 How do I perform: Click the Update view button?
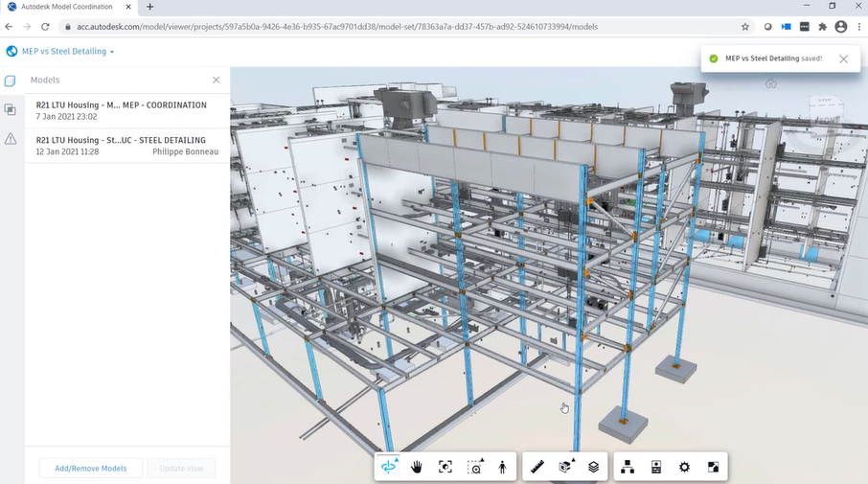coord(181,468)
